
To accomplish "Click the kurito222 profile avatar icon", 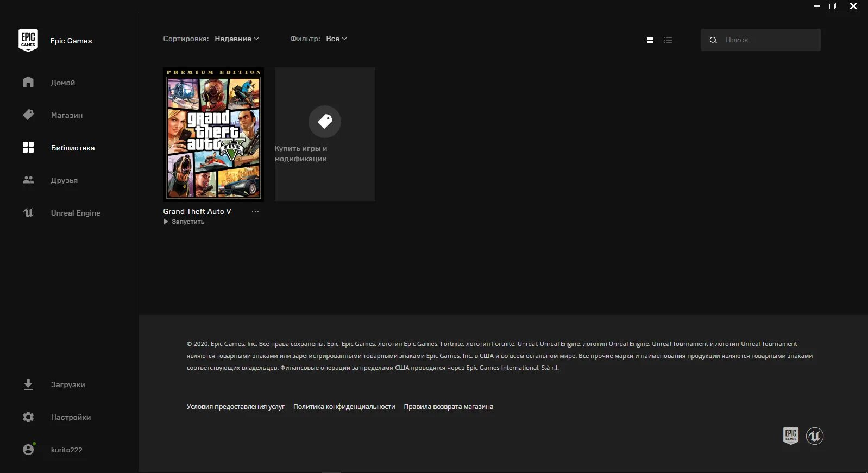I will pos(29,449).
